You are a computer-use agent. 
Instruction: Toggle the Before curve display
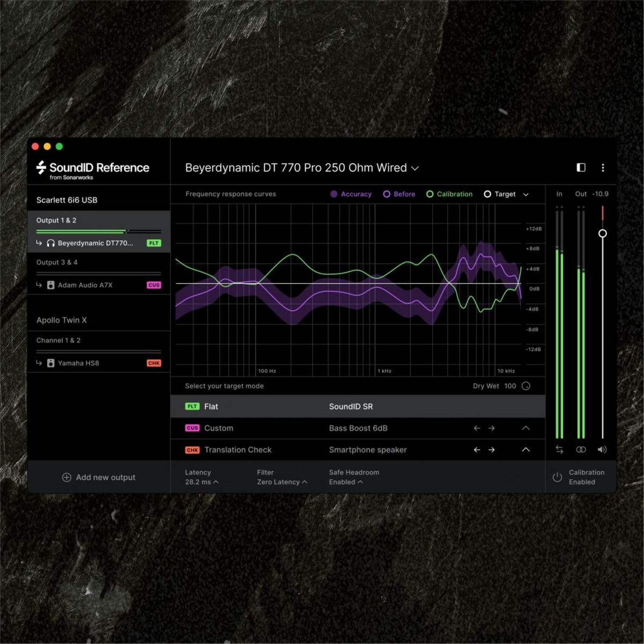pyautogui.click(x=399, y=194)
